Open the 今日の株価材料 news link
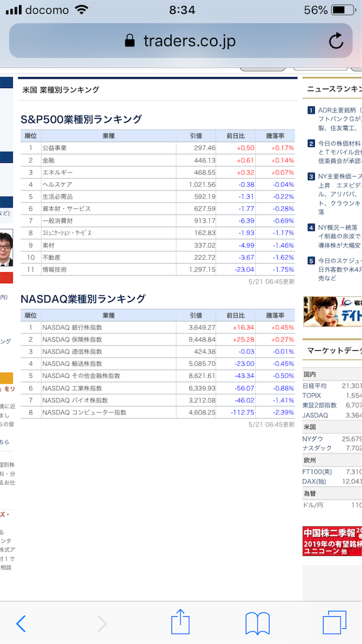This screenshot has width=362, height=644. [340, 152]
